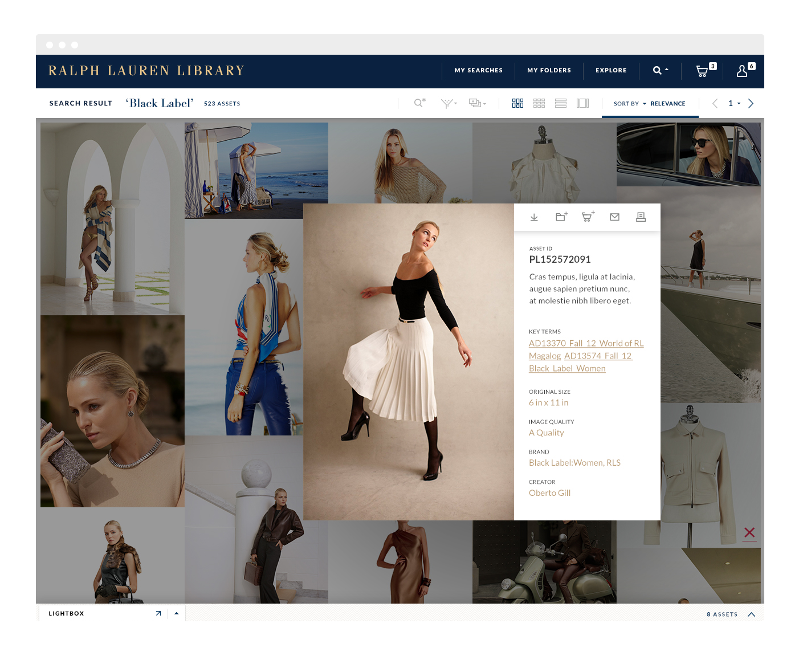Switch to the filmstrip single-image view
This screenshot has width=807, height=672.
tap(582, 103)
